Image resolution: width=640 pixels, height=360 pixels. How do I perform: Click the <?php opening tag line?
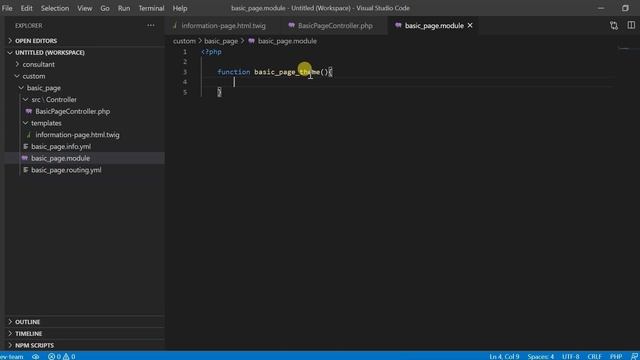(211, 52)
